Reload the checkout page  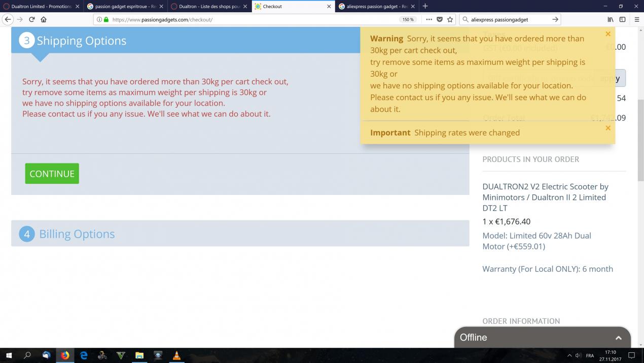coord(31,19)
